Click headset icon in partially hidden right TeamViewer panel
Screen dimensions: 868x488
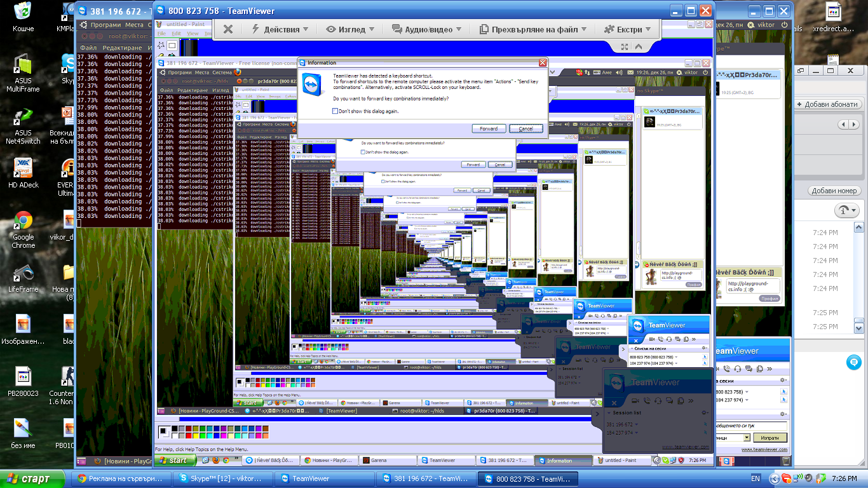(737, 369)
